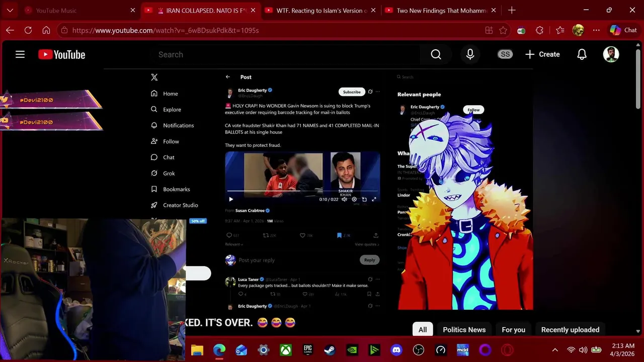Click Microsoft Edge taskbar icon
This screenshot has height=362, width=644.
[x=219, y=350]
